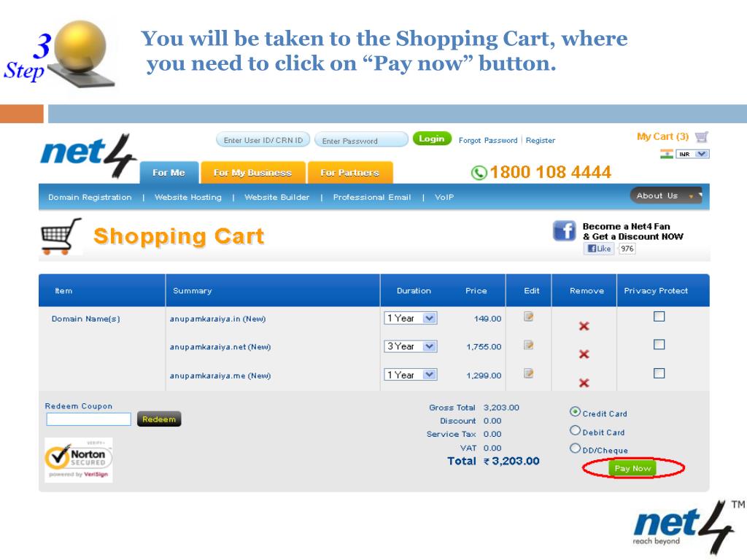This screenshot has height=560, width=747.
Task: Switch to the For My Business tab
Action: 252,173
